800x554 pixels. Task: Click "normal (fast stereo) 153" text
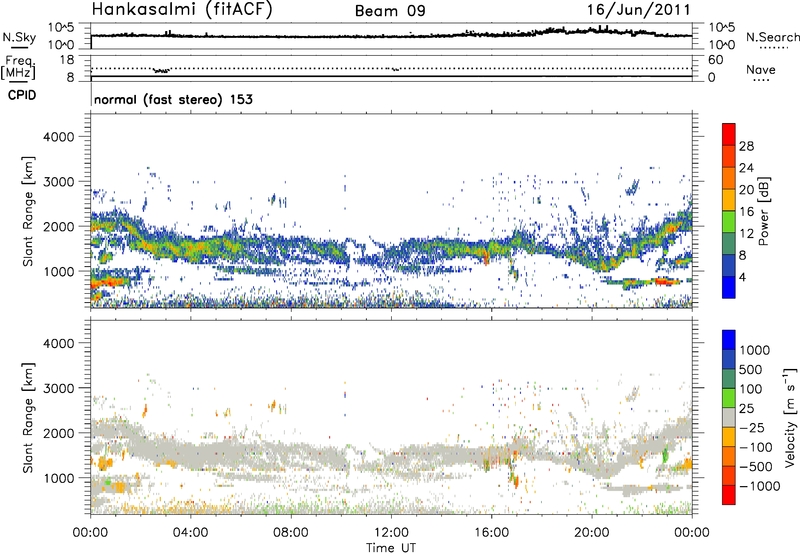[173, 99]
